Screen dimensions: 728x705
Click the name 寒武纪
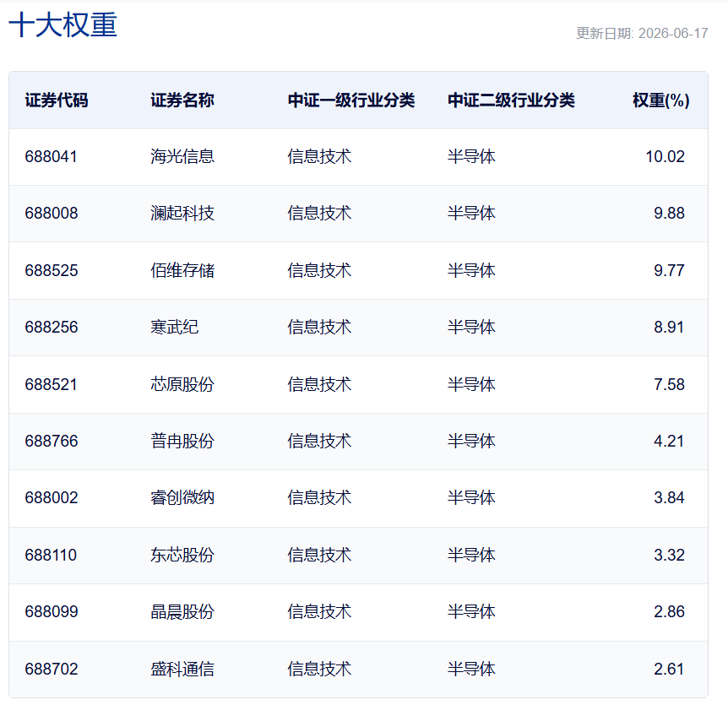tap(174, 328)
